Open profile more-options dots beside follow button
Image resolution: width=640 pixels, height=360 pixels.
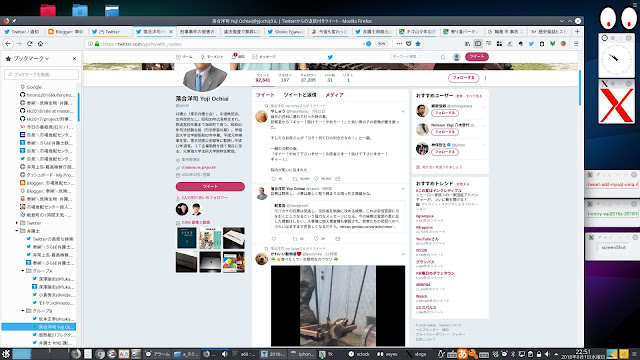point(485,78)
